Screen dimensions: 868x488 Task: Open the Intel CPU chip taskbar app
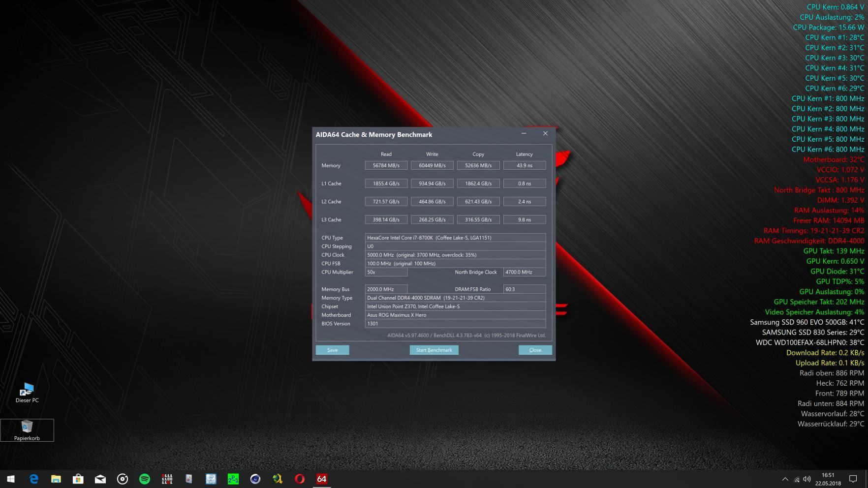(x=211, y=479)
